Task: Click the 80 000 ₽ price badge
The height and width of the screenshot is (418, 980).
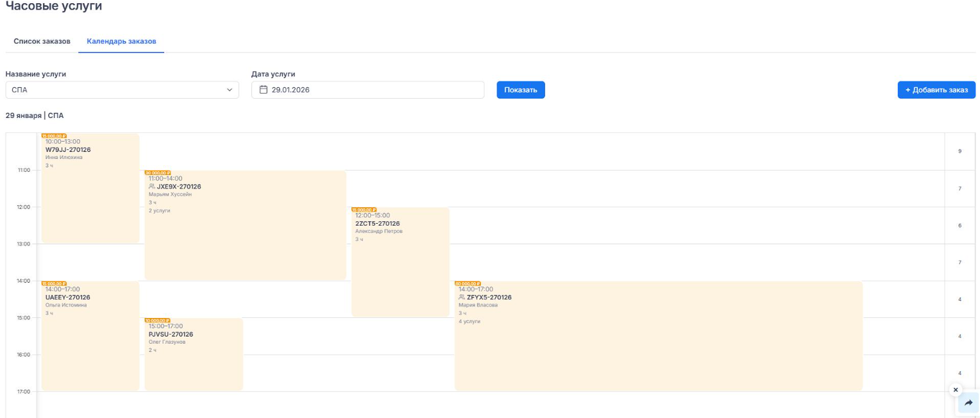Action: (x=468, y=283)
